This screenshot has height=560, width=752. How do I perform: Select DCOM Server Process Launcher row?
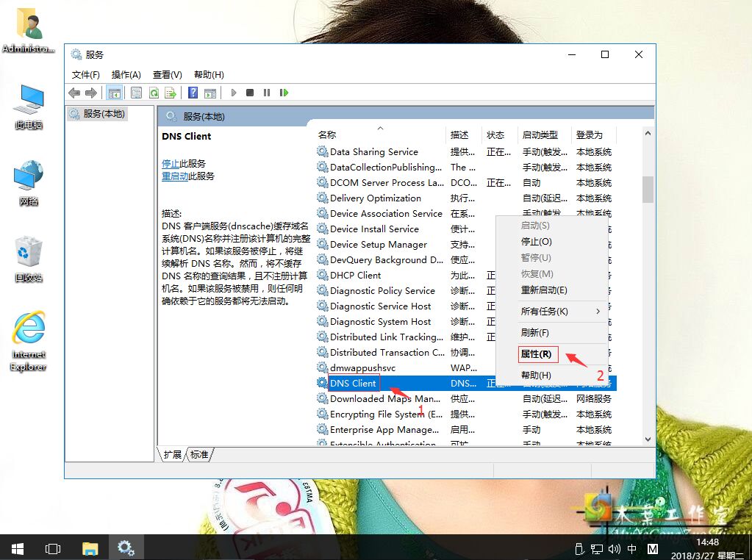pos(466,183)
